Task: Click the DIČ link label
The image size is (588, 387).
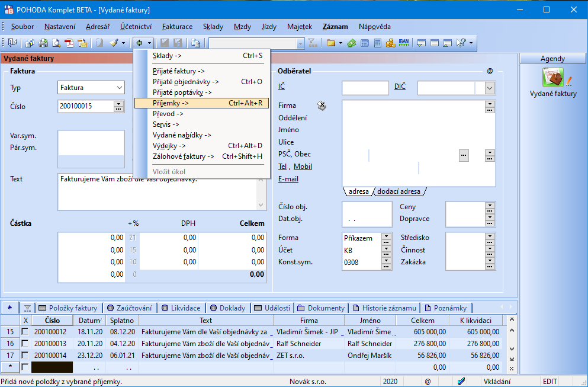Action: (400, 87)
